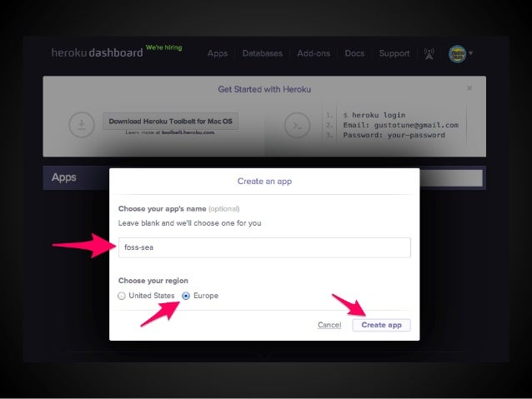Click the Email: gustotune@gmail.com line

click(x=401, y=125)
